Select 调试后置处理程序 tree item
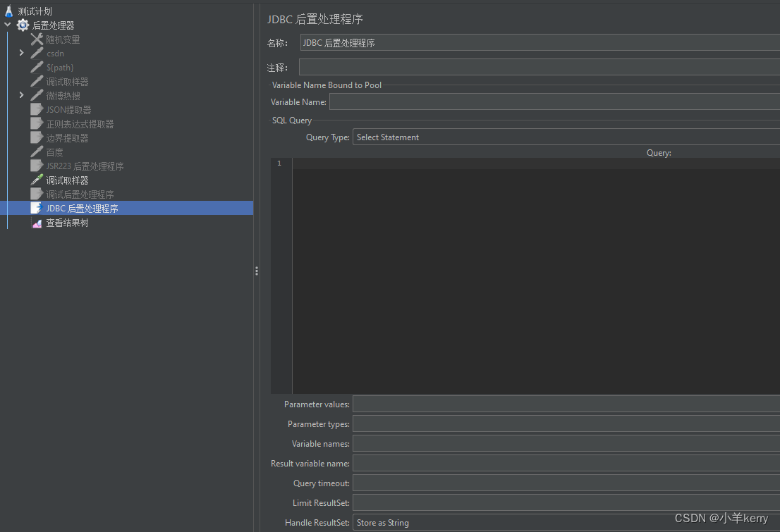 click(80, 194)
